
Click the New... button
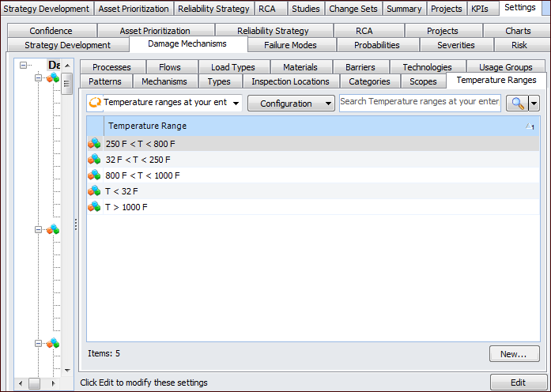click(514, 354)
